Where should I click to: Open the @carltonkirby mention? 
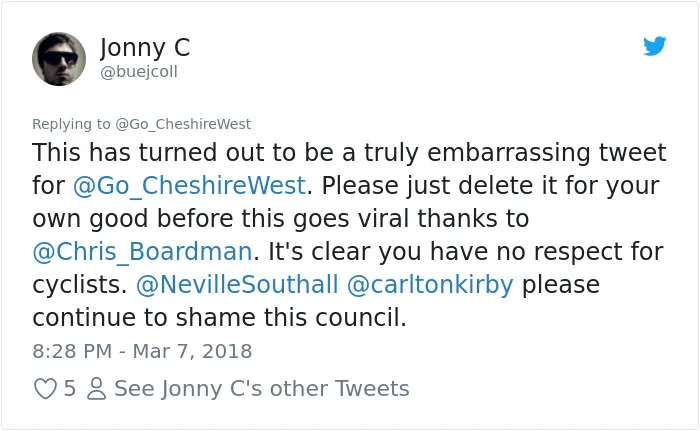click(430, 286)
